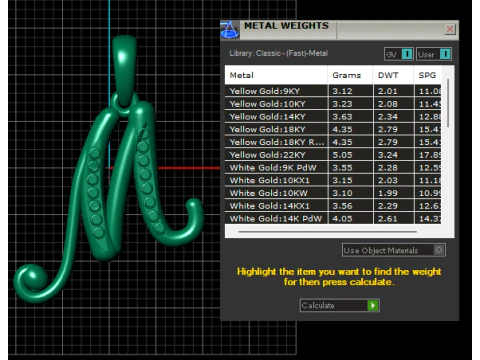This screenshot has height=360, width=480.
Task: Toggle the GV library switch
Action: pos(399,54)
